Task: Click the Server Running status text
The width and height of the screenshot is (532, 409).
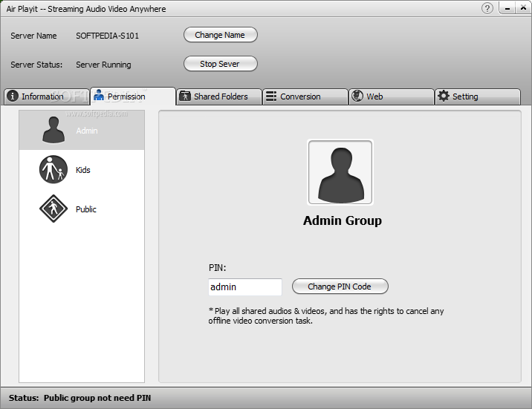Action: tap(103, 65)
